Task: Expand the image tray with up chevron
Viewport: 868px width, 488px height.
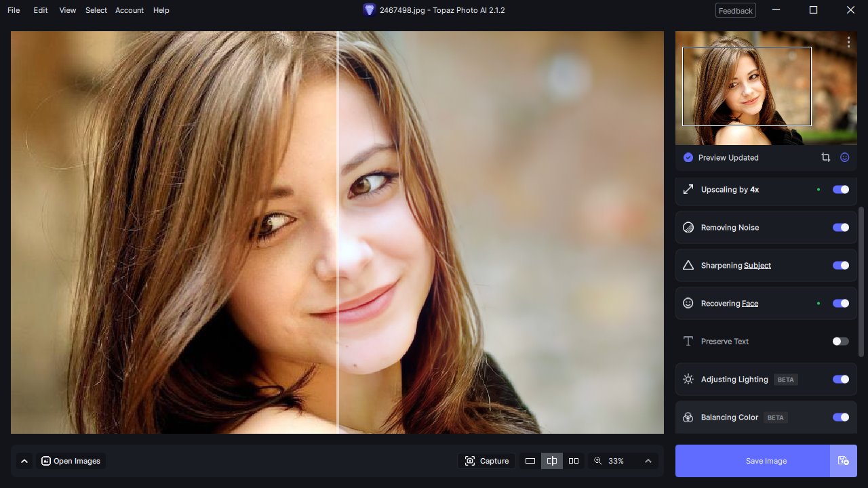Action: tap(24, 461)
